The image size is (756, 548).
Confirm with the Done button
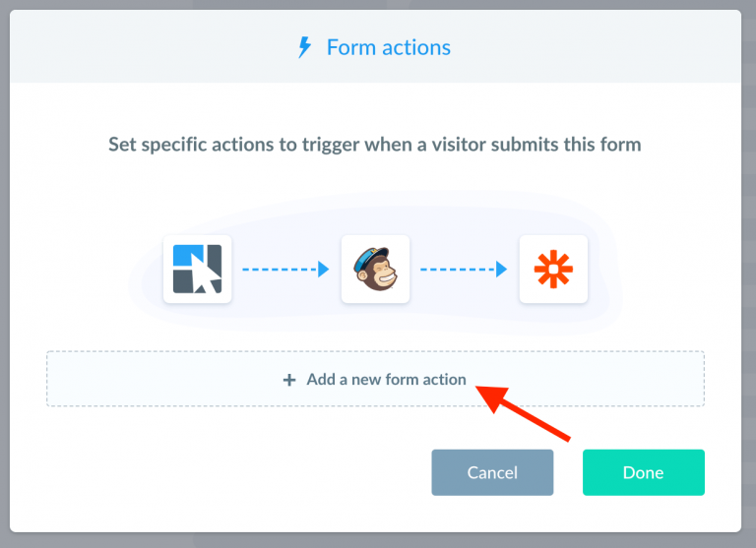coord(644,472)
